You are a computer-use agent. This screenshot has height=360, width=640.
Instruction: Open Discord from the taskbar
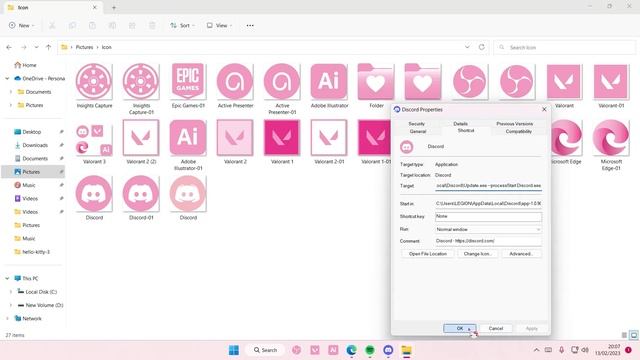[388, 350]
